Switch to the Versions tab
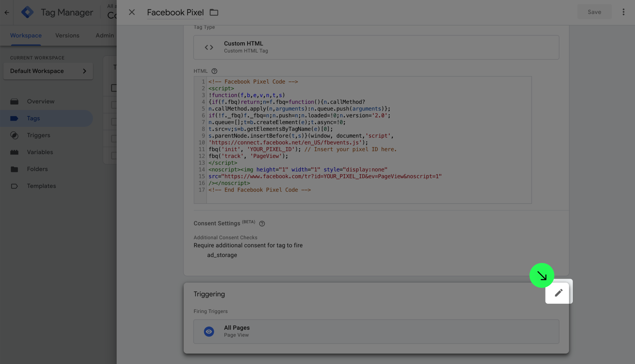The image size is (635, 364). pyautogui.click(x=67, y=36)
